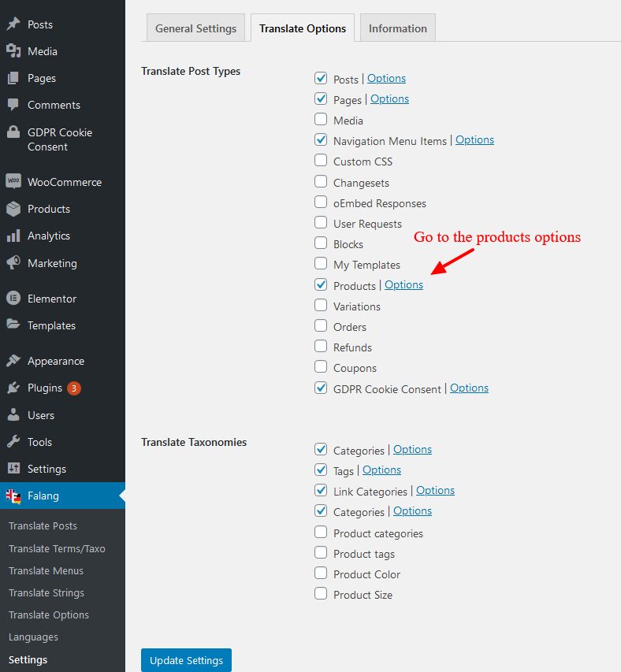
Task: Open Options link for Link Categories
Action: (436, 491)
